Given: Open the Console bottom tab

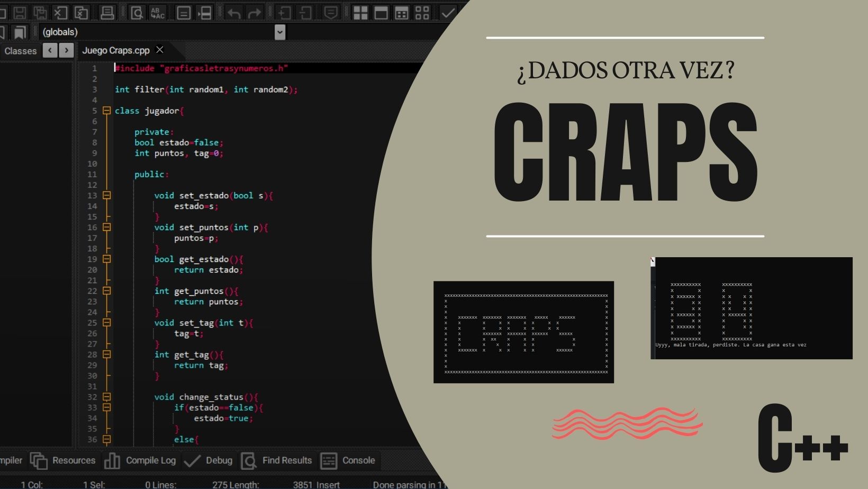Looking at the screenshot, I should pyautogui.click(x=348, y=460).
